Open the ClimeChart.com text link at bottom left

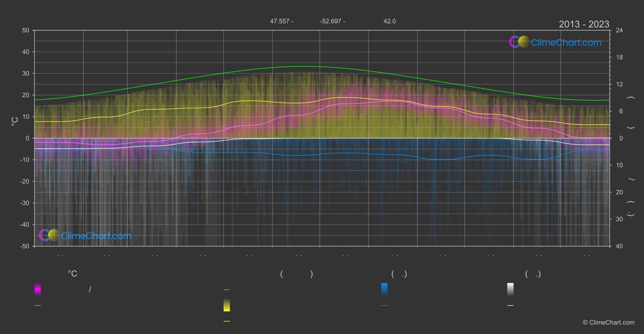pyautogui.click(x=96, y=236)
